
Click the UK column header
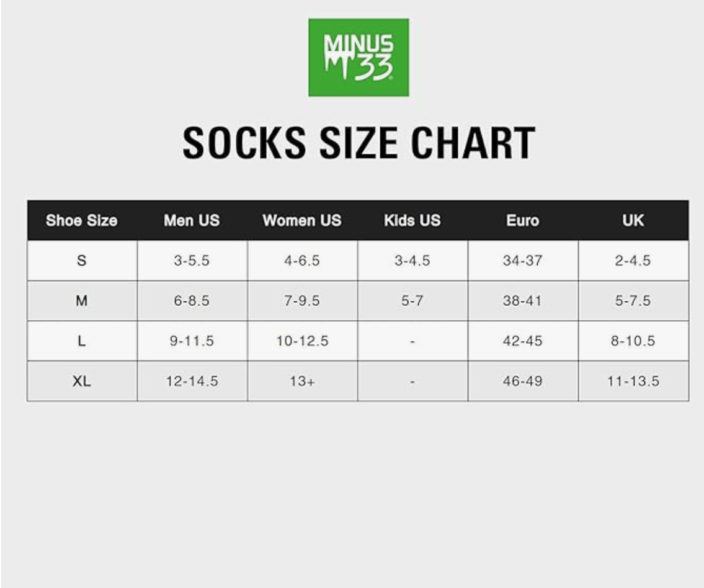[x=633, y=221]
